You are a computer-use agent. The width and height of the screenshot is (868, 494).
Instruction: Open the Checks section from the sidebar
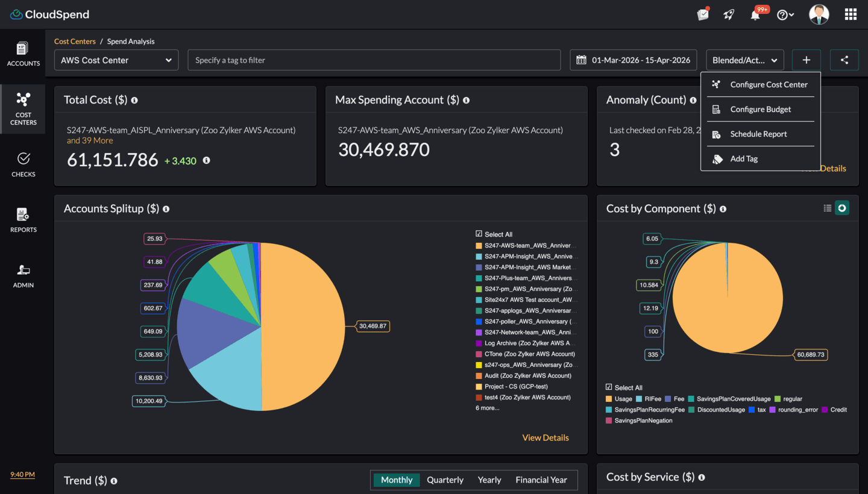click(24, 164)
